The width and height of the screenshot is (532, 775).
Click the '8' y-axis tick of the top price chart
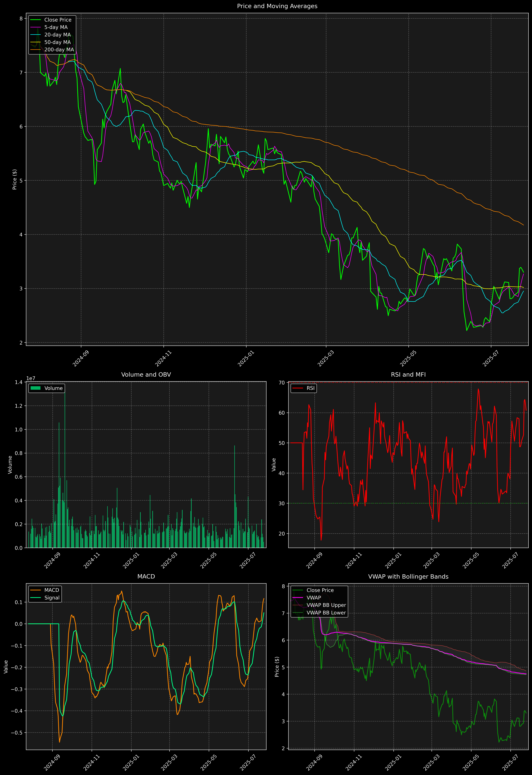click(x=21, y=19)
